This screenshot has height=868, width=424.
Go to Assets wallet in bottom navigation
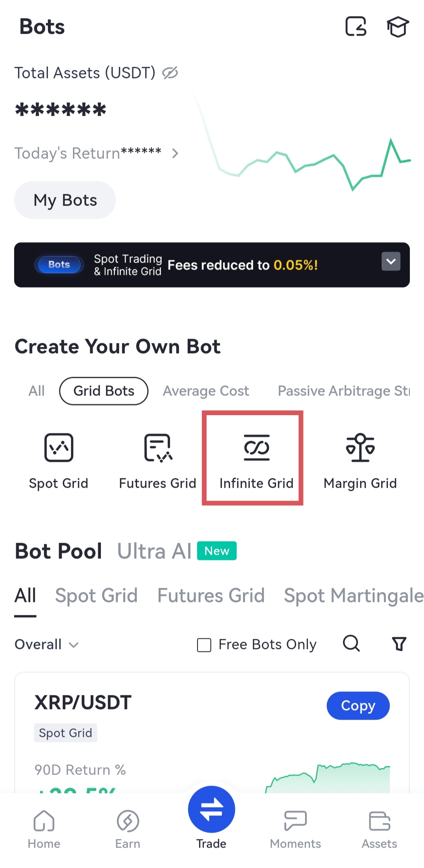coord(379,828)
